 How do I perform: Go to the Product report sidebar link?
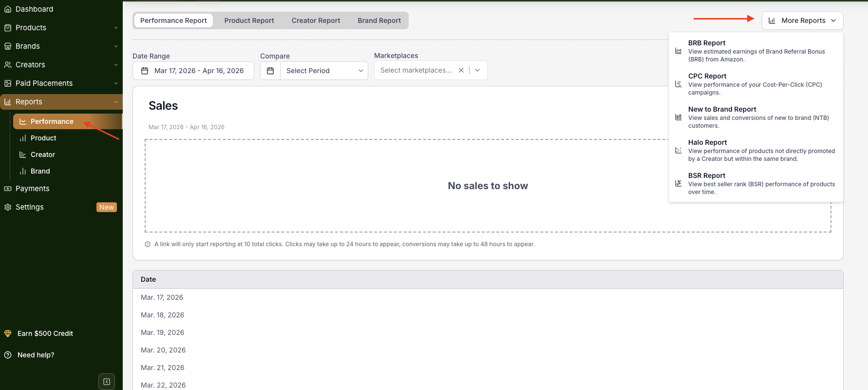pyautogui.click(x=68, y=138)
